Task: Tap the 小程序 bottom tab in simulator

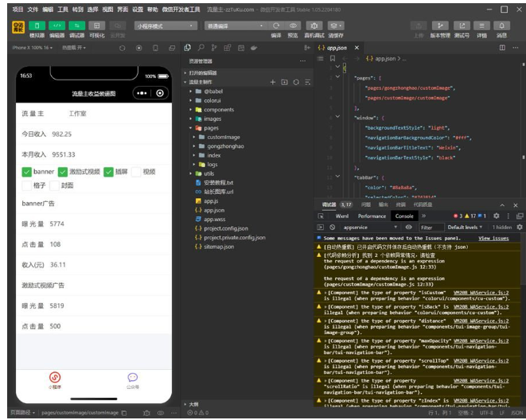Action: point(55,380)
